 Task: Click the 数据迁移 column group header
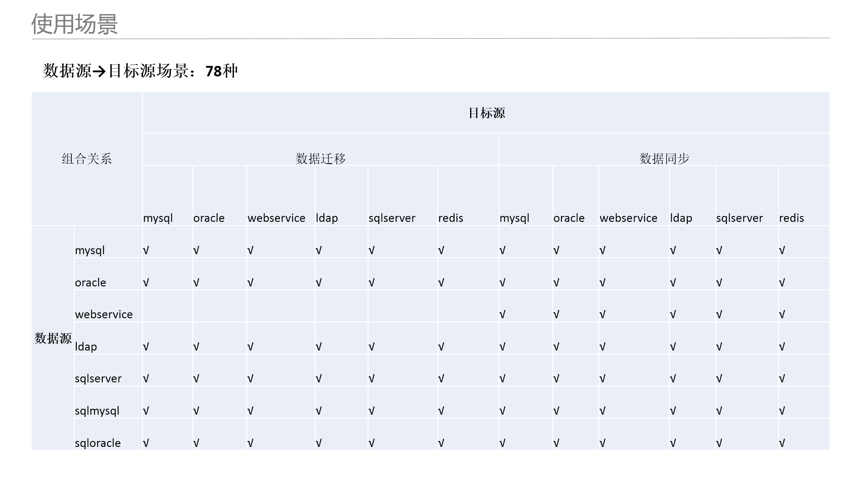(x=321, y=159)
